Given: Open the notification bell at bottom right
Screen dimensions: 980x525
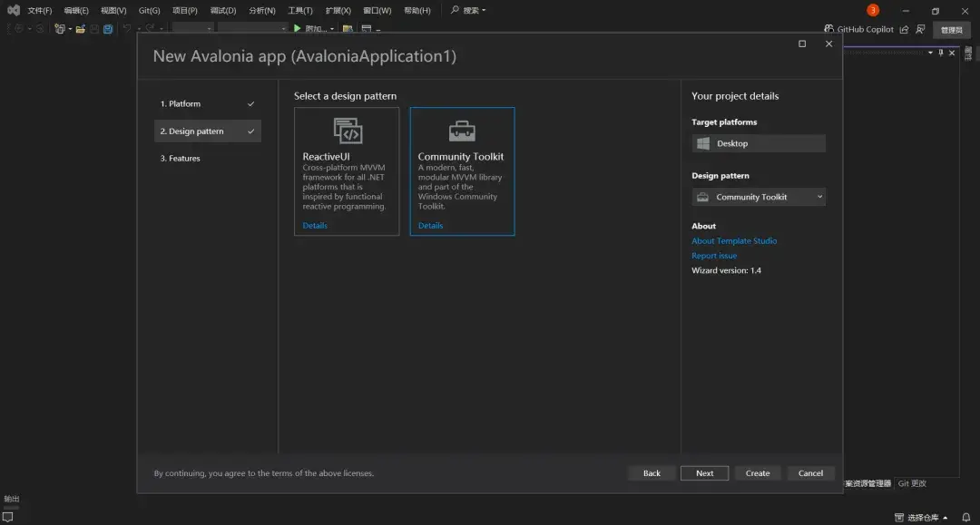Looking at the screenshot, I should [965, 516].
